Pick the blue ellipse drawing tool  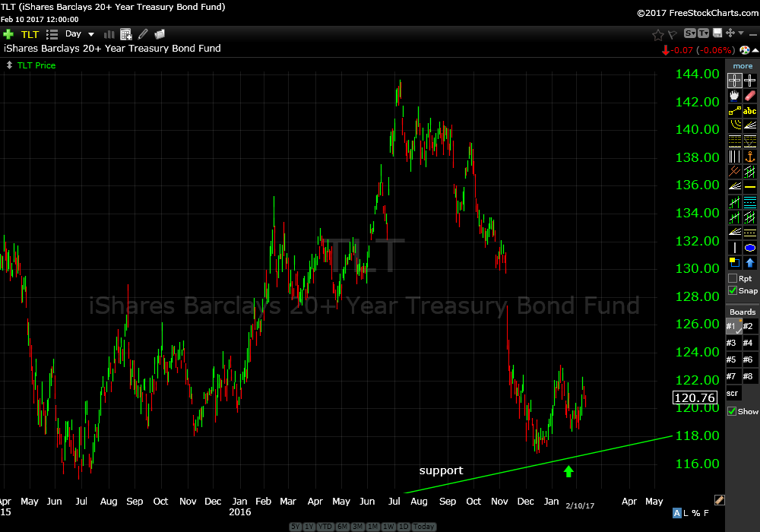point(750,248)
